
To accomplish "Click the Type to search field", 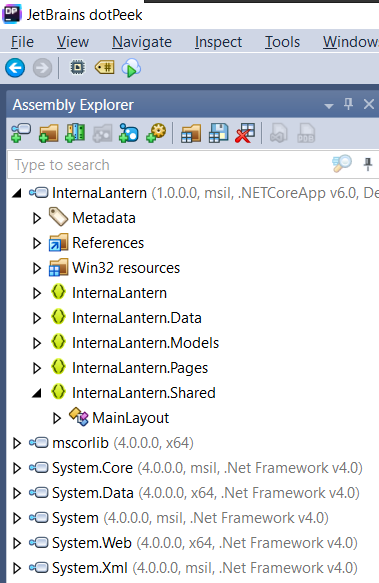I will pos(169,164).
